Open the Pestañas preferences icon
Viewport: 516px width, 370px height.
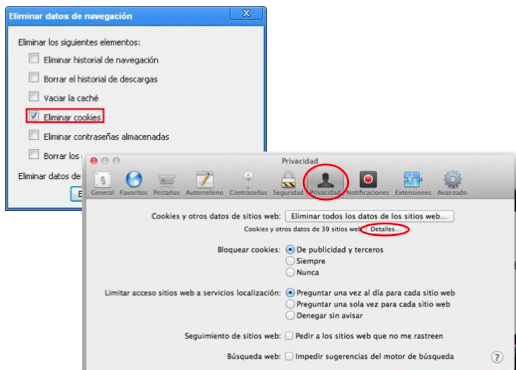[166, 183]
